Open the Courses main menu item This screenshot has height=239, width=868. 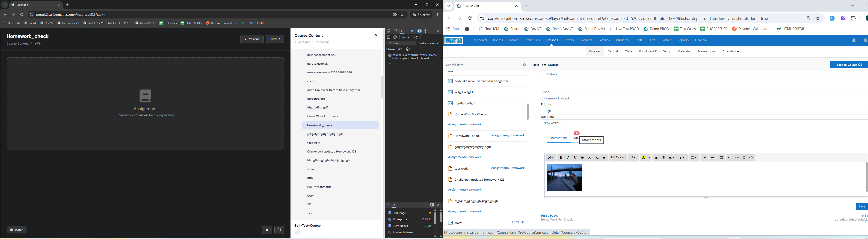click(552, 40)
